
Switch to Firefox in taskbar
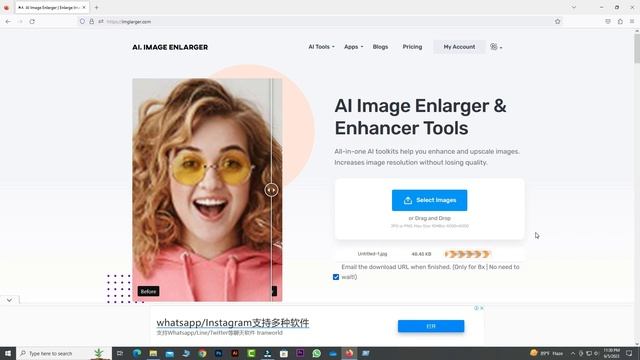coord(349,353)
